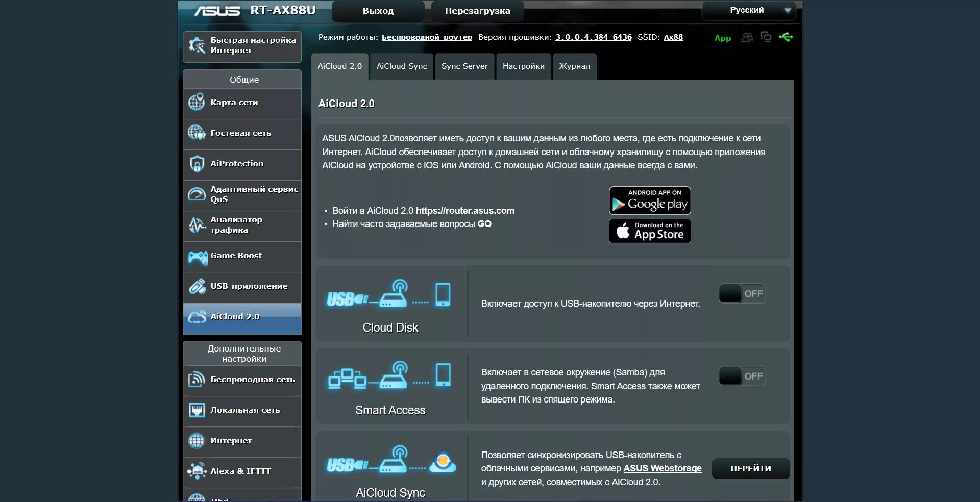The height and width of the screenshot is (502, 980).
Task: Open the Network Map (Карта сети) globe icon
Action: (x=197, y=102)
